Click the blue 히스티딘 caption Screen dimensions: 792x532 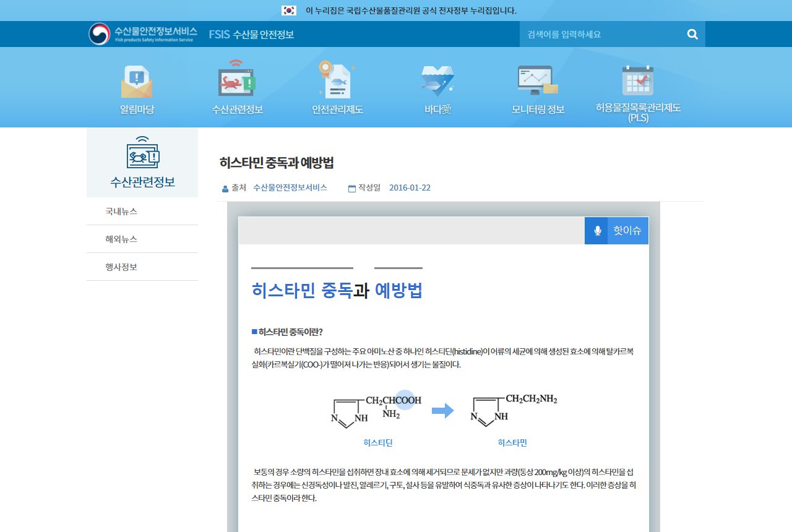378,443
